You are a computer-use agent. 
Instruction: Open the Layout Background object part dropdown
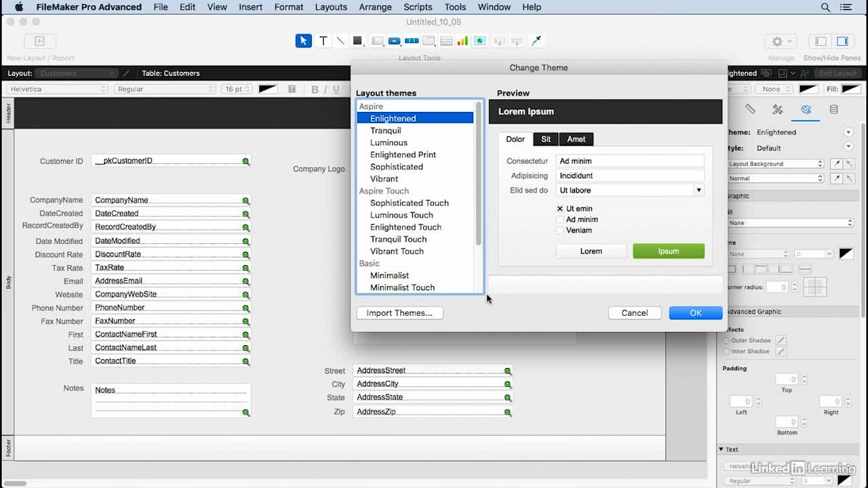[x=775, y=164]
